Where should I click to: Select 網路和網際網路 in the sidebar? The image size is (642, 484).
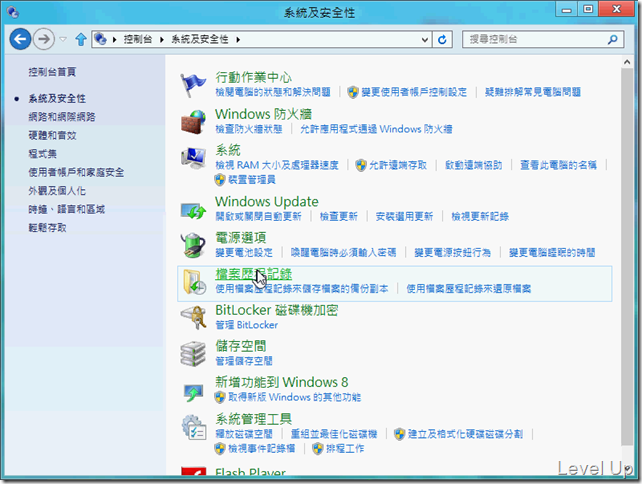coord(62,117)
